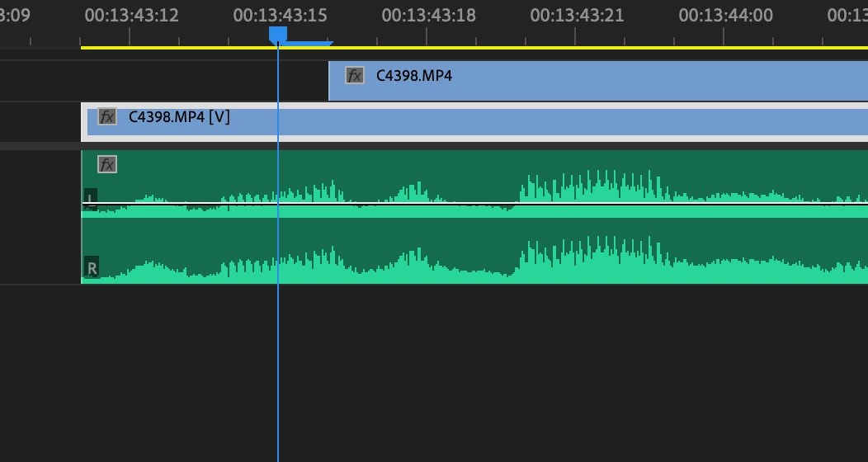Click ruler at timecode 00:13:43:12
Image resolution: width=868 pixels, height=462 pixels.
(x=132, y=16)
